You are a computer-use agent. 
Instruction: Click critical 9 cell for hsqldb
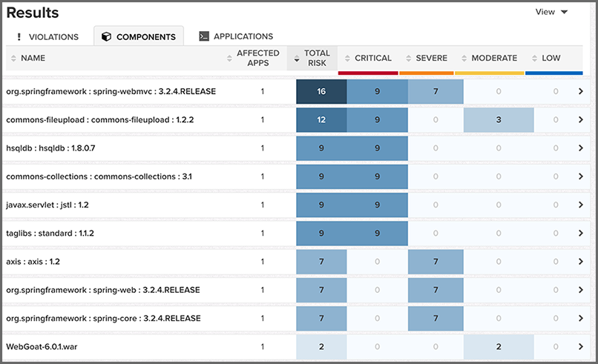pos(377,148)
